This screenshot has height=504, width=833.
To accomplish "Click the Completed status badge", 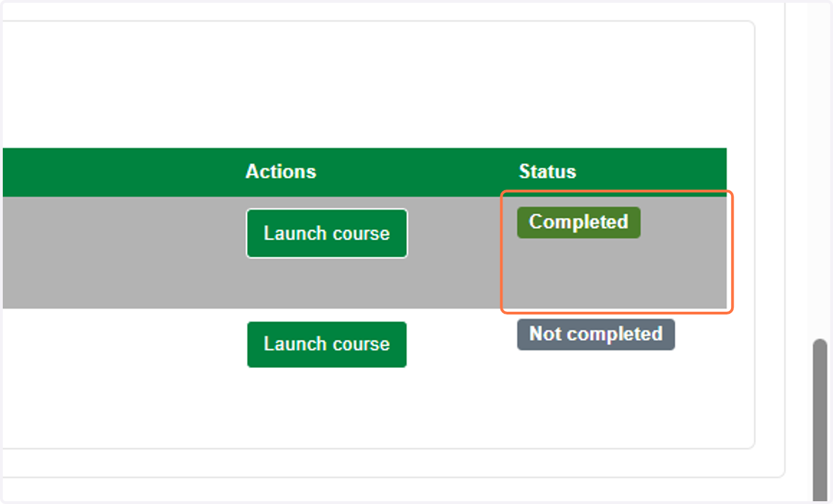I will click(578, 222).
